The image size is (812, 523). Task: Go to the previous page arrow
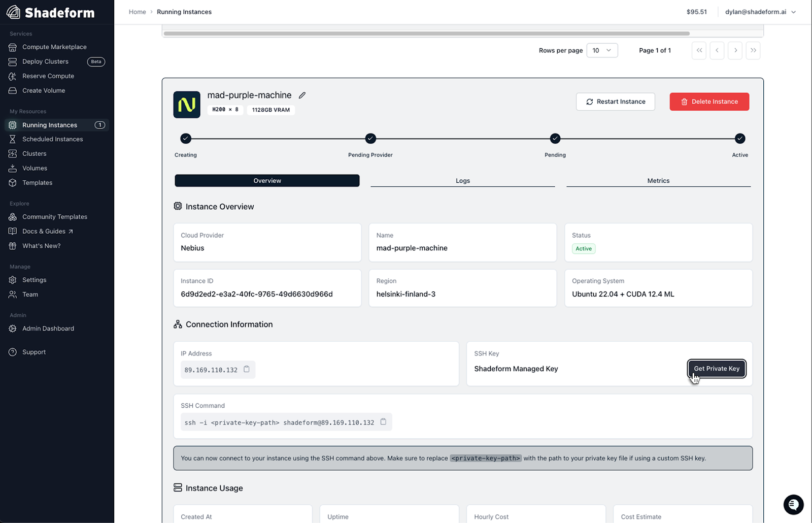pos(717,50)
